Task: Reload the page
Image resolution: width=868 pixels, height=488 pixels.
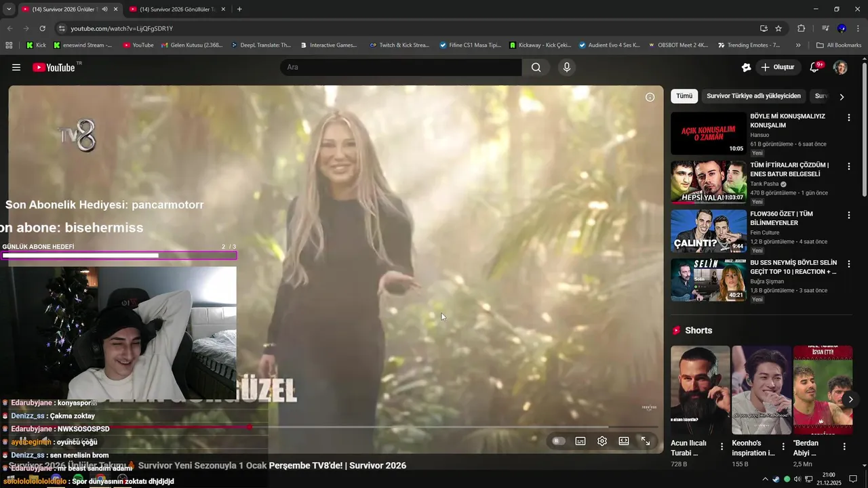Action: [42, 28]
